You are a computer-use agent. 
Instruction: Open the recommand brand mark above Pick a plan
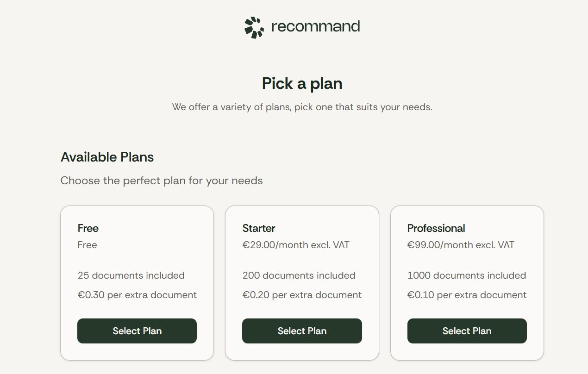coord(254,26)
